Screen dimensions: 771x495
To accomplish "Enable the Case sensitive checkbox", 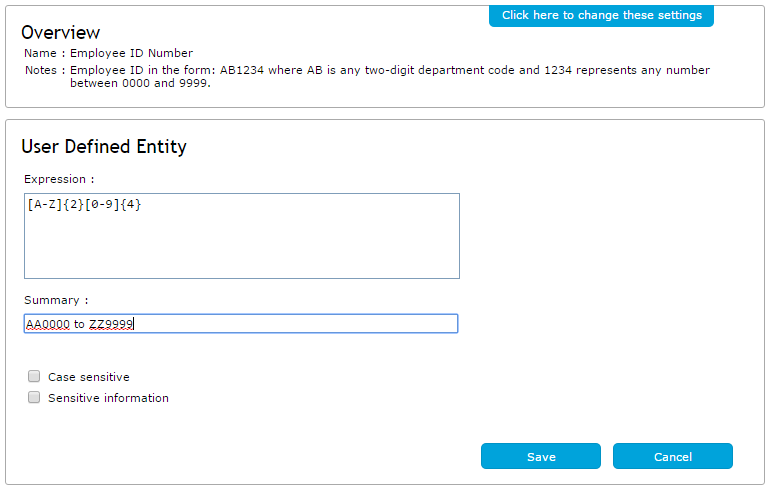I will point(34,377).
